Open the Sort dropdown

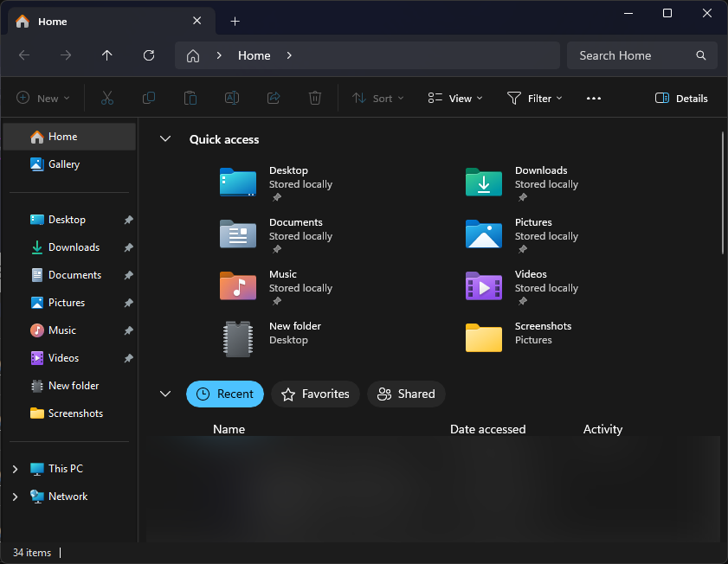pos(378,99)
